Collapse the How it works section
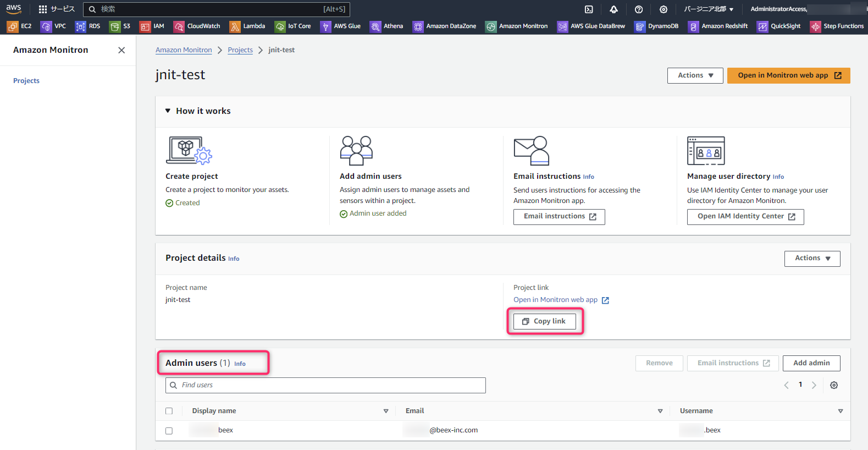The width and height of the screenshot is (868, 450). coord(168,111)
